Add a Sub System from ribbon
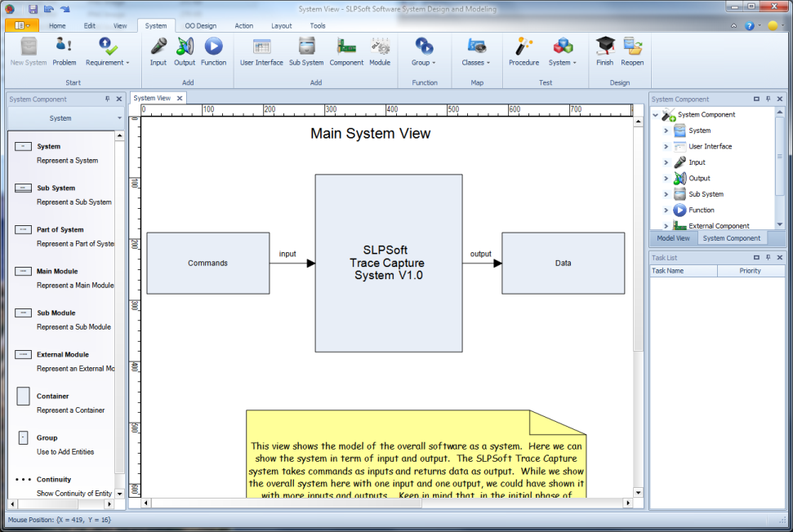The height and width of the screenshot is (532, 793). click(x=306, y=51)
